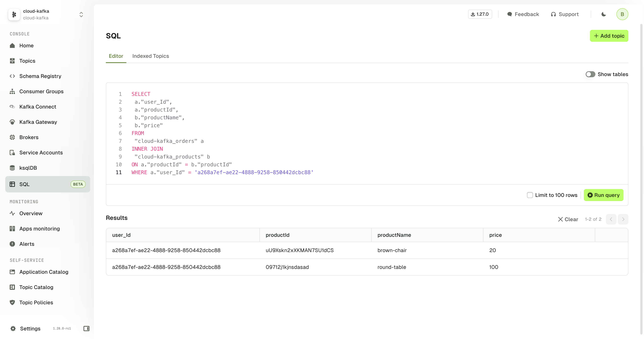Click the SELECT keyword on line 1

(x=141, y=94)
